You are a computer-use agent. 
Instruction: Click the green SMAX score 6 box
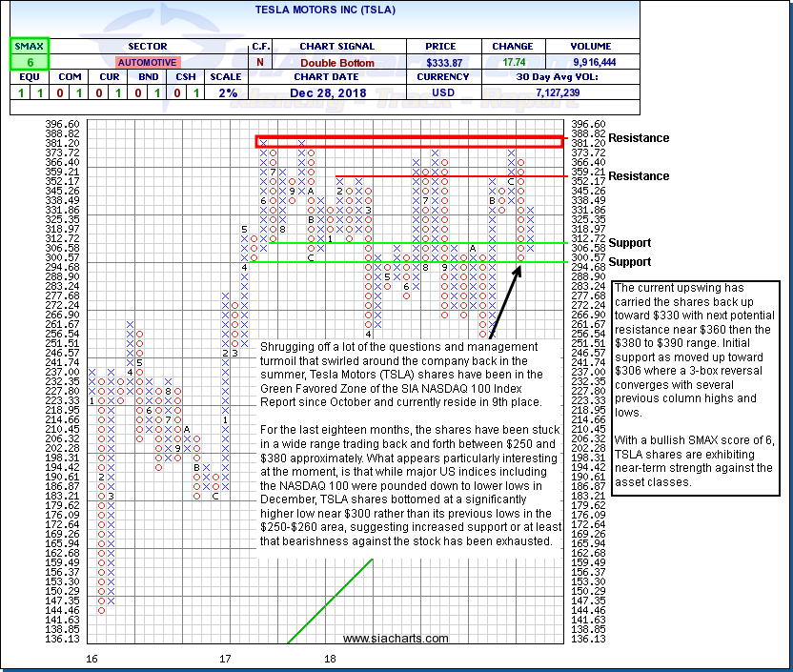pos(29,61)
